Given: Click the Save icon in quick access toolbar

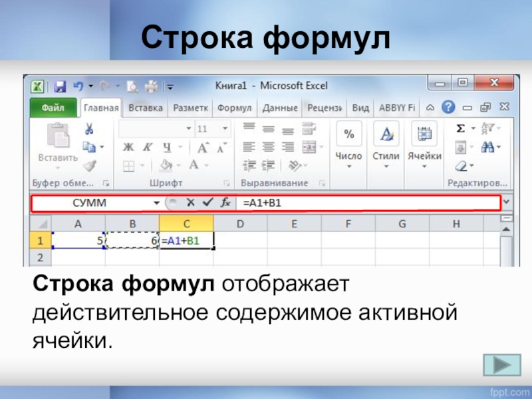Looking at the screenshot, I should click(60, 86).
